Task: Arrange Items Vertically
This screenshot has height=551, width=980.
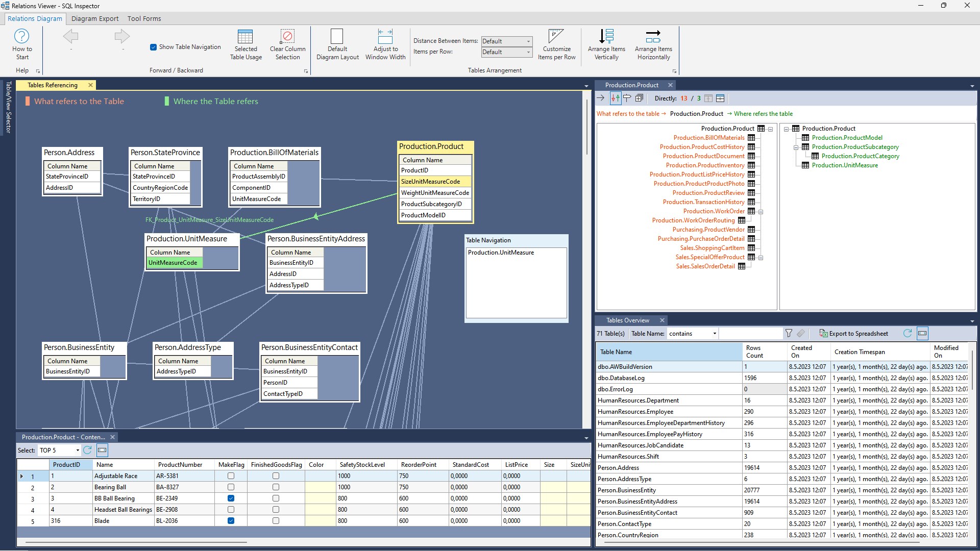Action: pos(606,37)
